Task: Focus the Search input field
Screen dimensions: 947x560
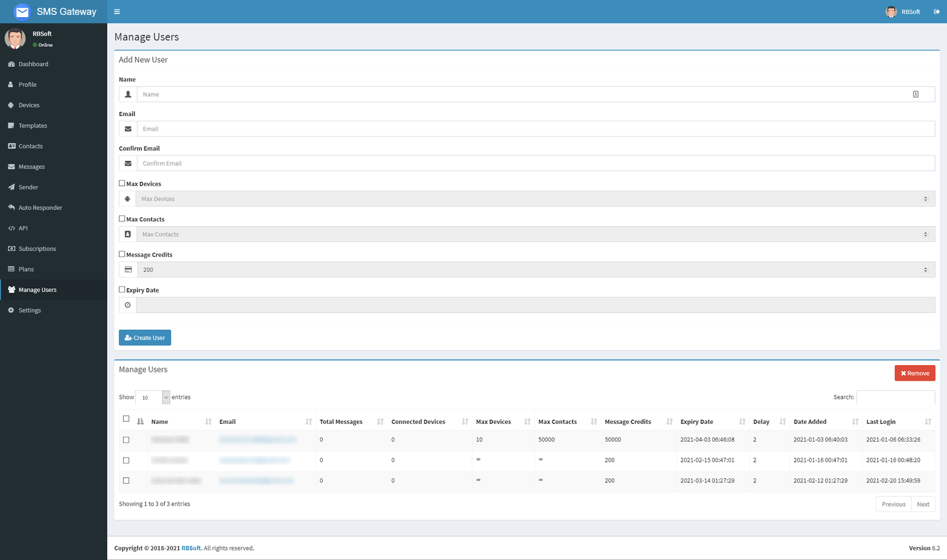Action: point(896,397)
